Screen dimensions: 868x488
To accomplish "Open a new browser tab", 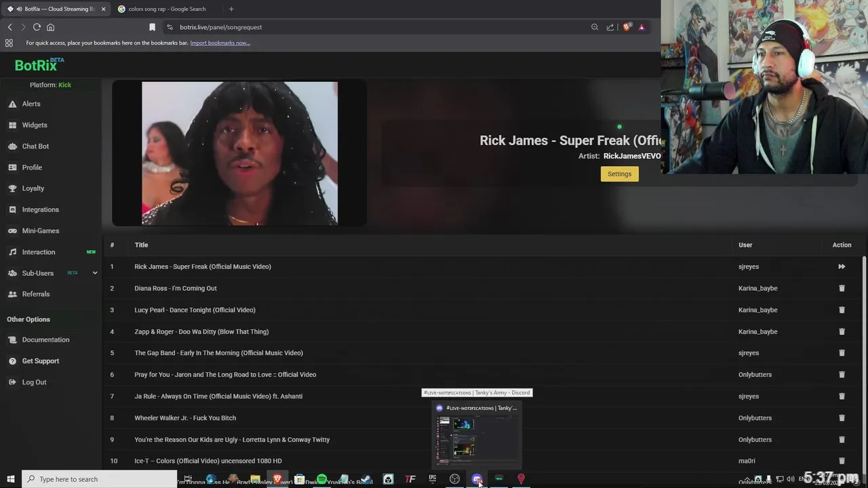I will [231, 9].
